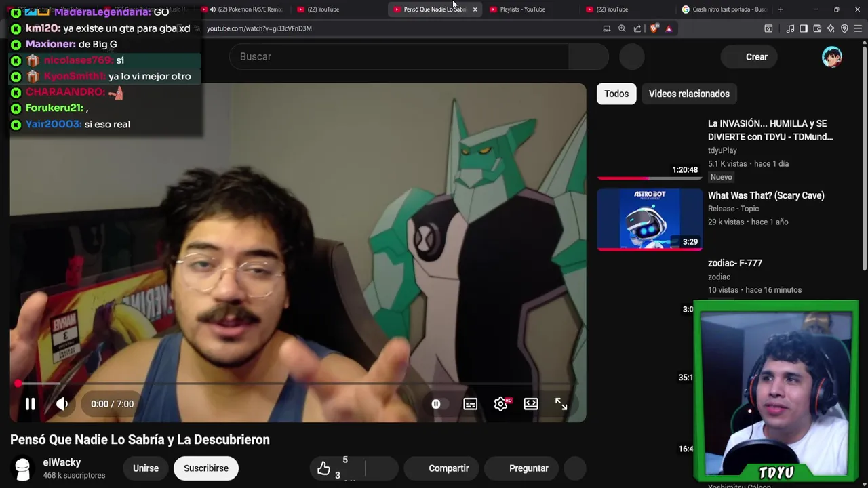Open the Leo AI sparkle icon
The width and height of the screenshot is (868, 488).
pyautogui.click(x=831, y=28)
